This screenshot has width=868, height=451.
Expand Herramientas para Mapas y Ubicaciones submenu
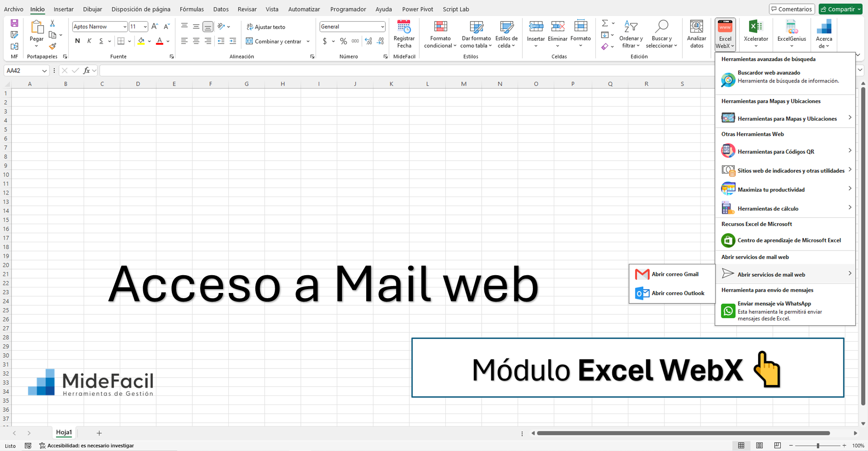pyautogui.click(x=785, y=119)
